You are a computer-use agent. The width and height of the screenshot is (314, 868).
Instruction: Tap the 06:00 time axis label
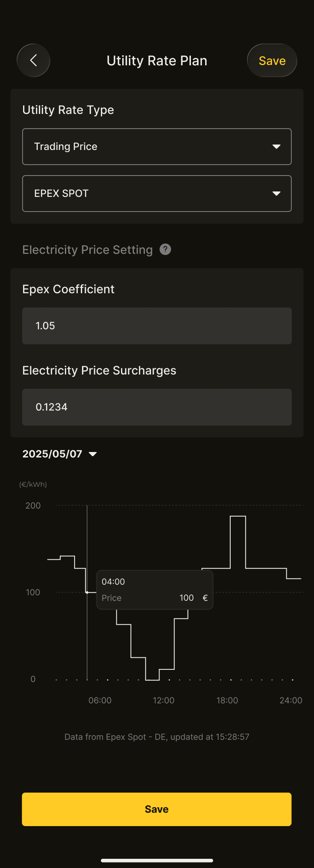point(100,700)
